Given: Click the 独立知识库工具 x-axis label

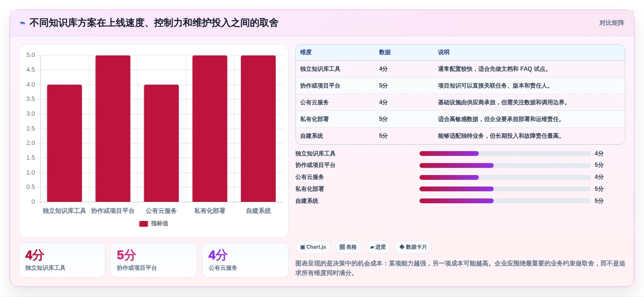Looking at the screenshot, I should (x=65, y=211).
